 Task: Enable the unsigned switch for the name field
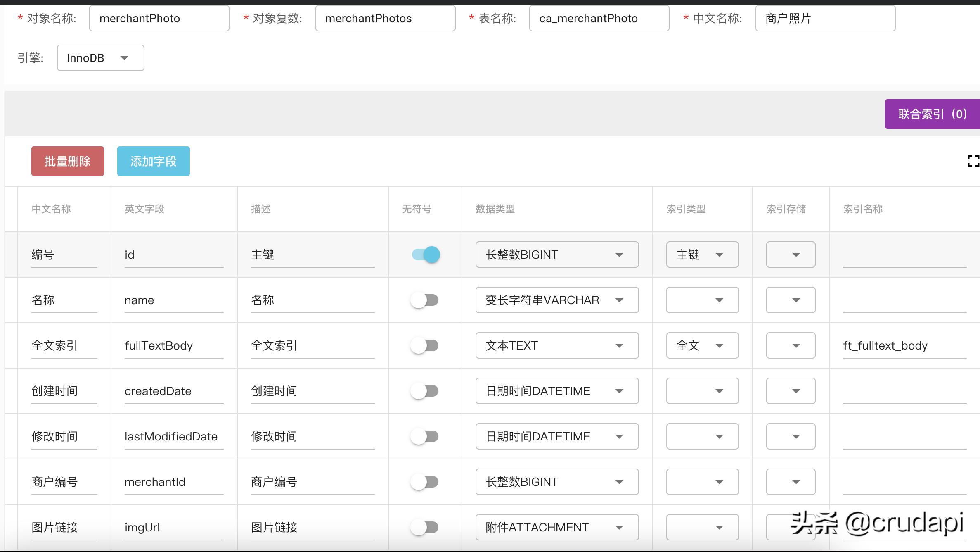(x=425, y=300)
